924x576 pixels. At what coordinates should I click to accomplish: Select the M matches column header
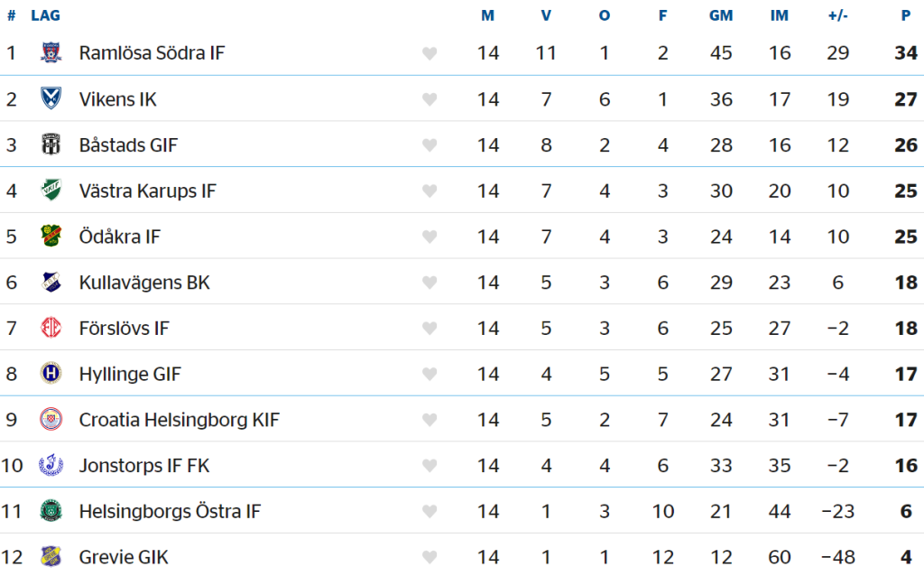(488, 15)
